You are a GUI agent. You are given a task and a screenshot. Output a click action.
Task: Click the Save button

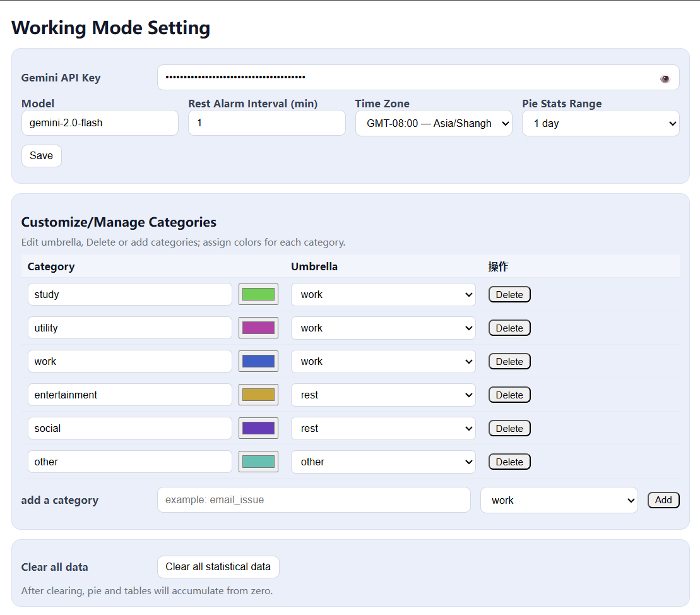click(x=42, y=156)
